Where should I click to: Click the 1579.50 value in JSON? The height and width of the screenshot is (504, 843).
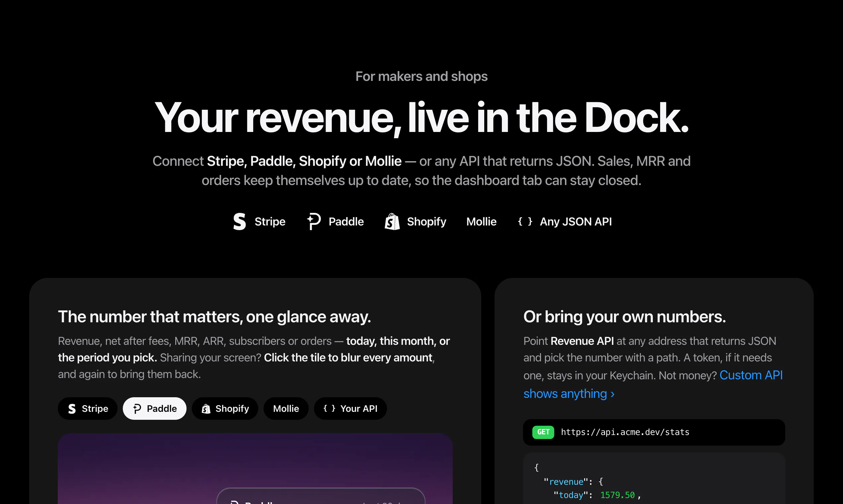[x=618, y=495]
